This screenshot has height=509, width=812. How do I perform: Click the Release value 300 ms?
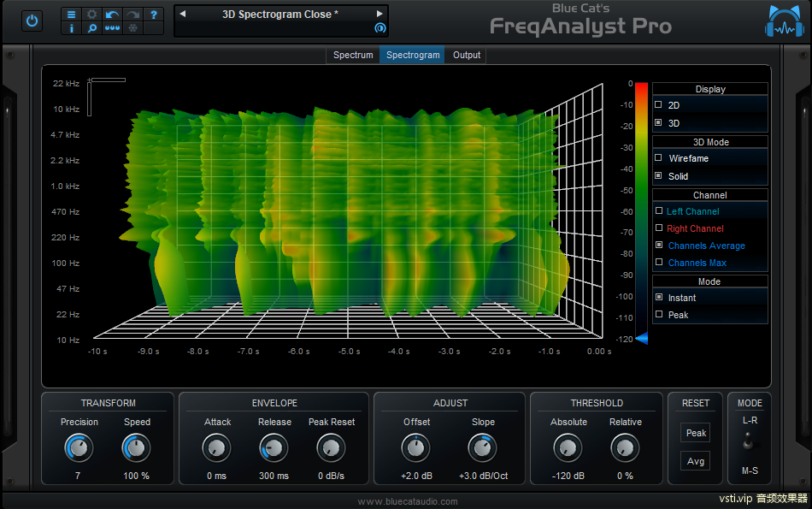(x=274, y=476)
